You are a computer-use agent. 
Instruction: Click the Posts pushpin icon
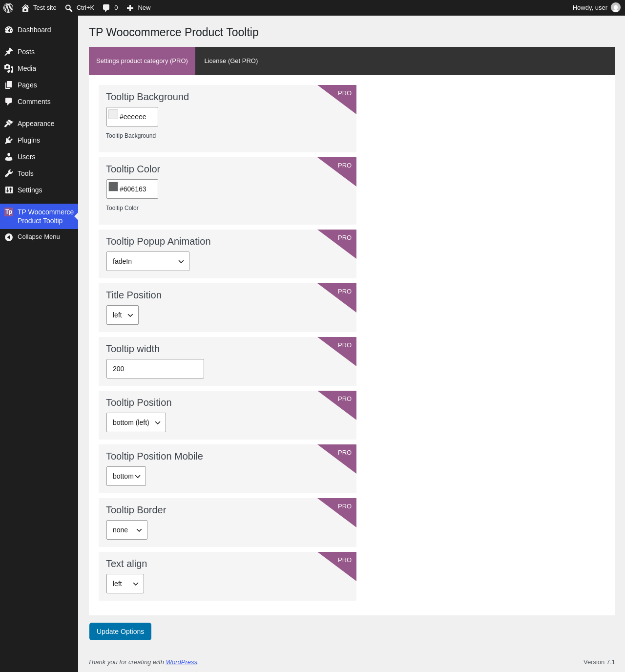pos(9,52)
